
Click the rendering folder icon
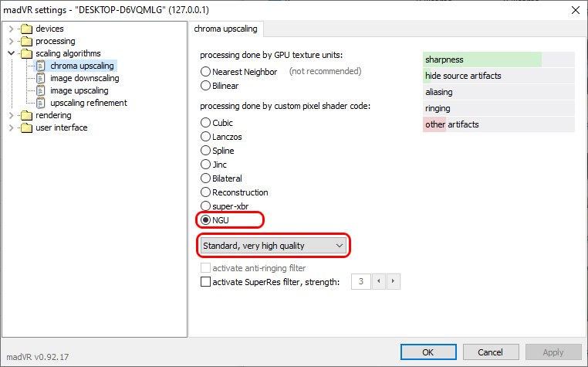[27, 115]
